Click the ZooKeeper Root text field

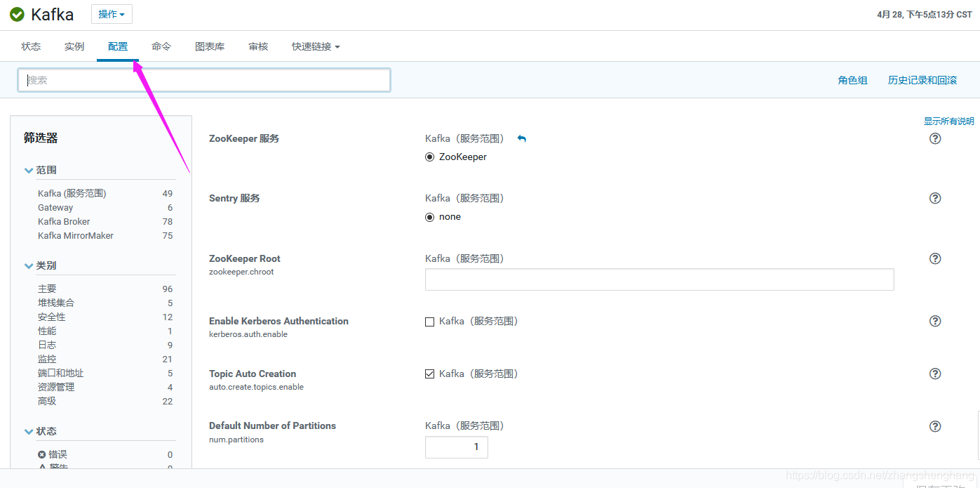pyautogui.click(x=659, y=279)
